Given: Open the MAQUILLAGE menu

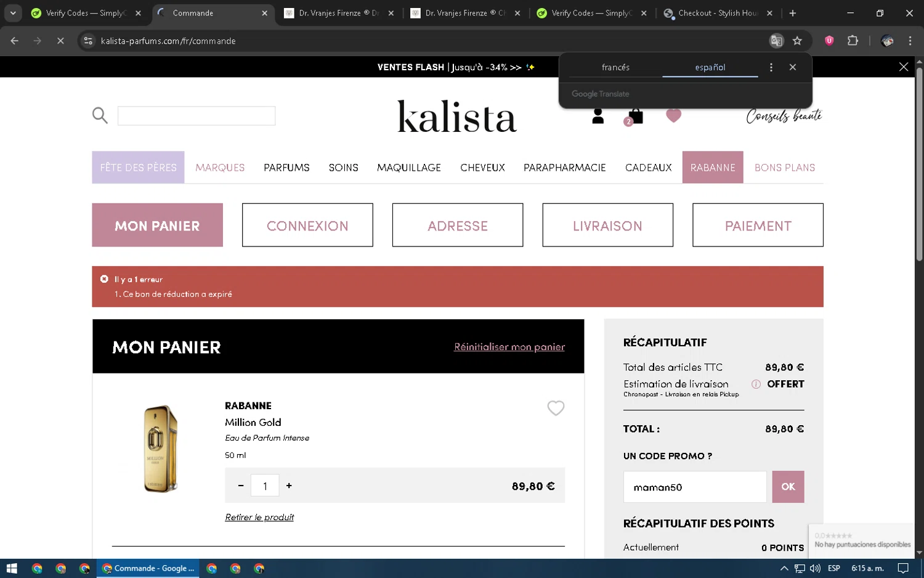Looking at the screenshot, I should pos(409,168).
